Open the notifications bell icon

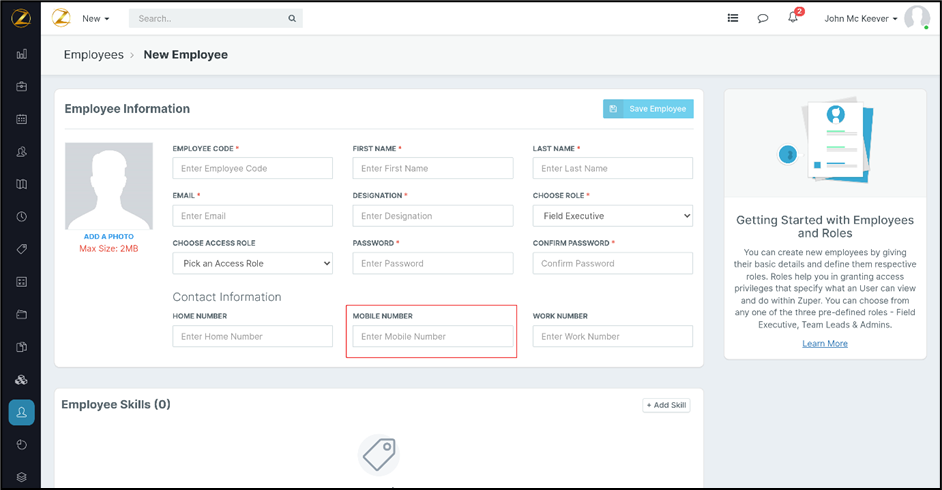click(793, 18)
